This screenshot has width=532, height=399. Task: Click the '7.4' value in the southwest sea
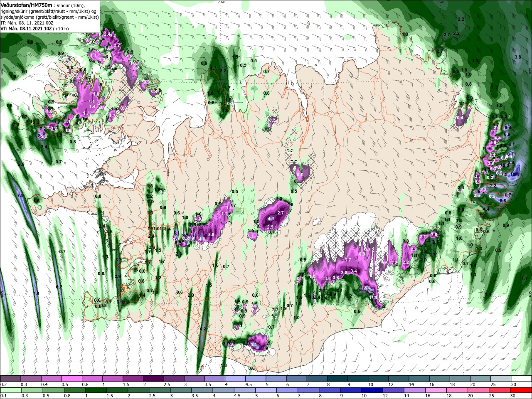click(36, 293)
